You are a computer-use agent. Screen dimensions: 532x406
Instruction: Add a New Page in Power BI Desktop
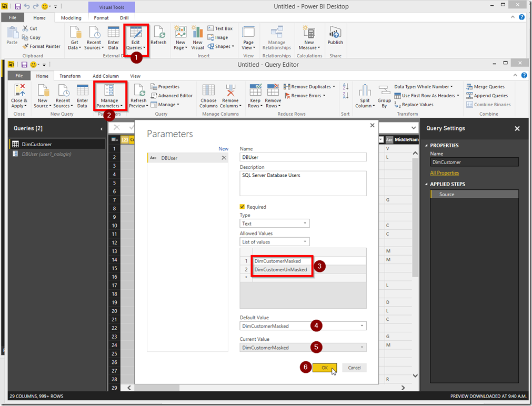180,38
